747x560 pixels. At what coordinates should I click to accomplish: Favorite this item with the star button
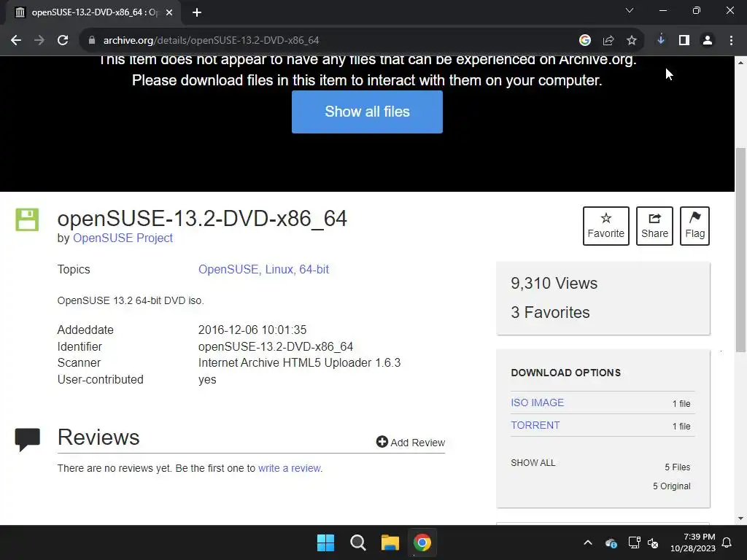coord(606,226)
